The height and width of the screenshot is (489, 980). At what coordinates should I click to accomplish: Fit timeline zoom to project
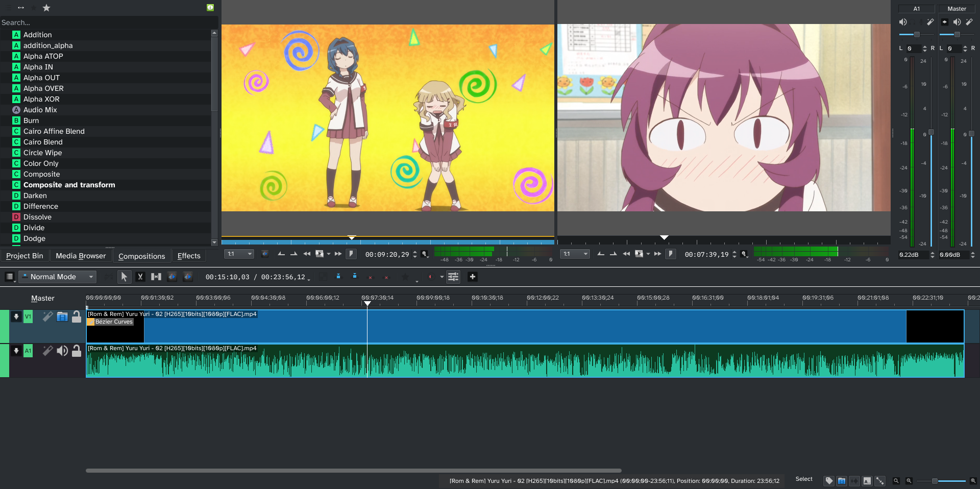pyautogui.click(x=896, y=481)
